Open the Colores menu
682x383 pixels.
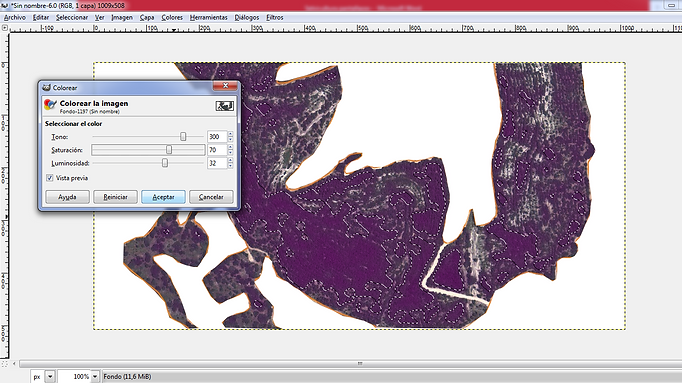pos(172,17)
